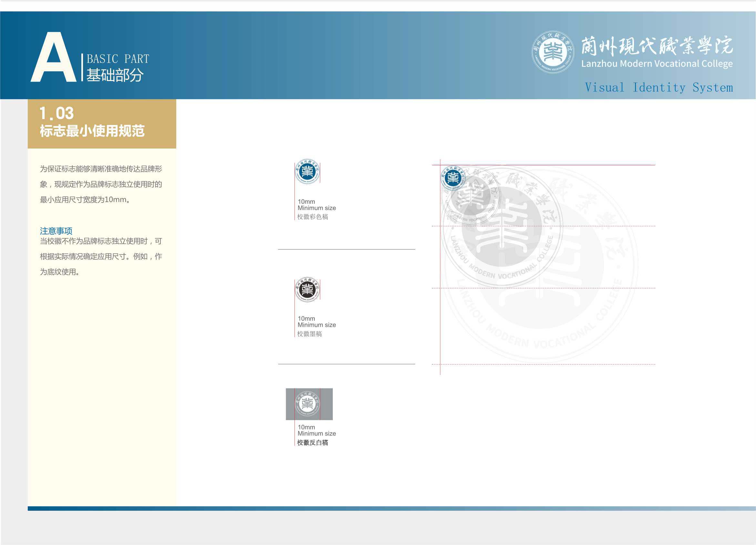Screen dimensions: 756x545
Task: Click the 'BASIC PART' heading text
Action: point(118,59)
